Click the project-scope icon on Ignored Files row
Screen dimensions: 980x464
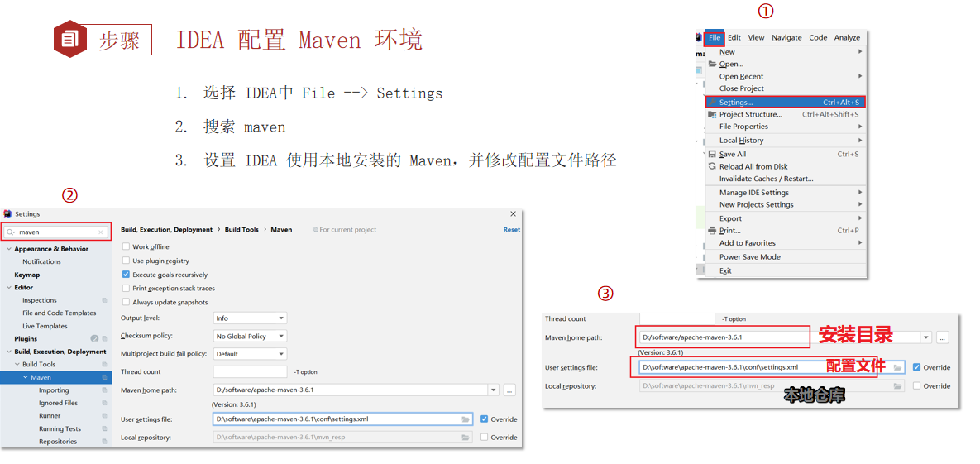click(104, 404)
